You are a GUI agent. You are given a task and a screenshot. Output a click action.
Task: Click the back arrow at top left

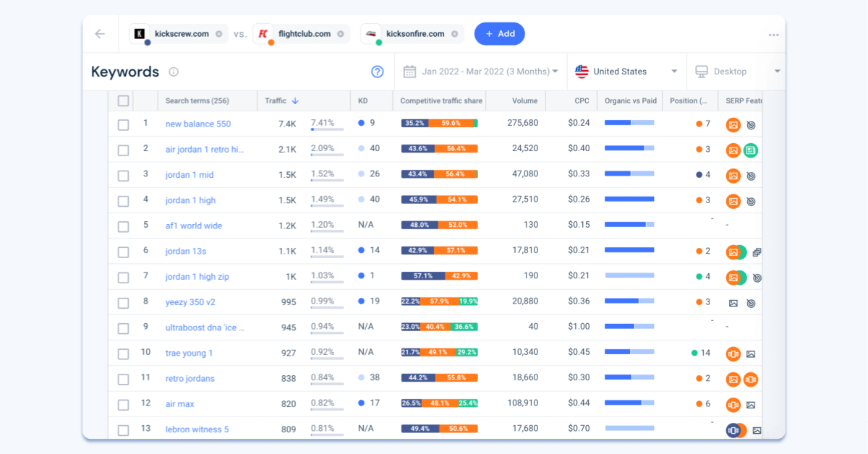(x=99, y=33)
